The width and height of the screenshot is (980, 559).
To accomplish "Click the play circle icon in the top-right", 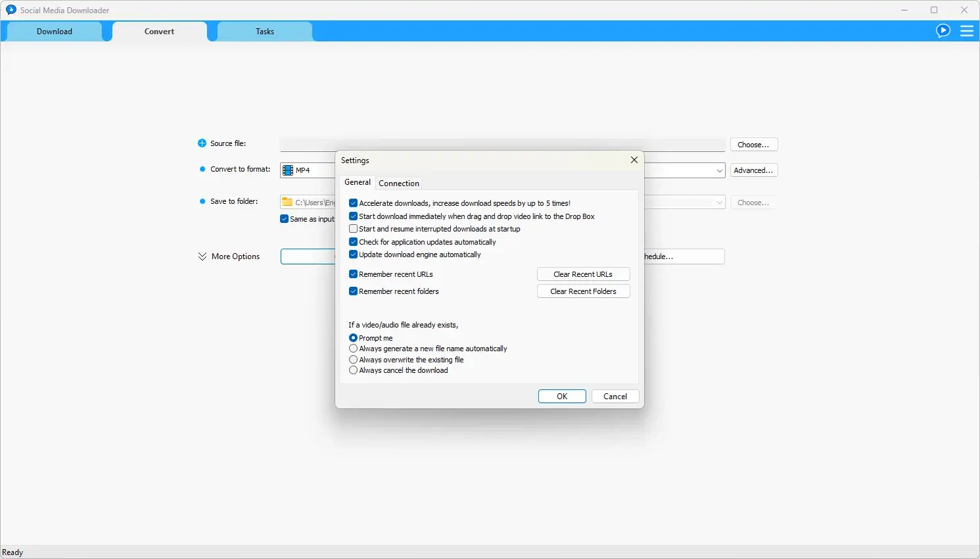I will (943, 31).
